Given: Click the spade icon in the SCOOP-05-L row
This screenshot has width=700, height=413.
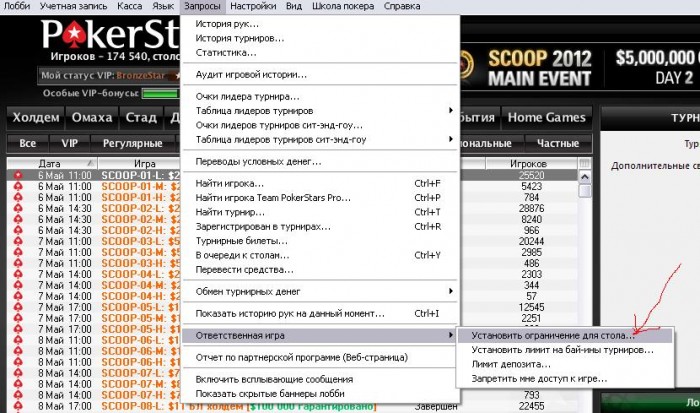Looking at the screenshot, I should [x=18, y=307].
